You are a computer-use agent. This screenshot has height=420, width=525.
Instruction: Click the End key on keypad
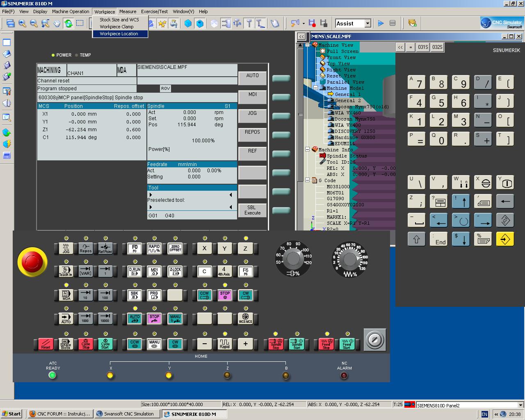[x=438, y=239]
